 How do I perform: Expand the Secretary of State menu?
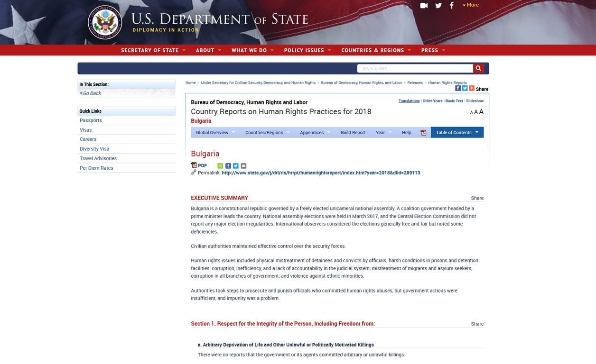pyautogui.click(x=153, y=50)
